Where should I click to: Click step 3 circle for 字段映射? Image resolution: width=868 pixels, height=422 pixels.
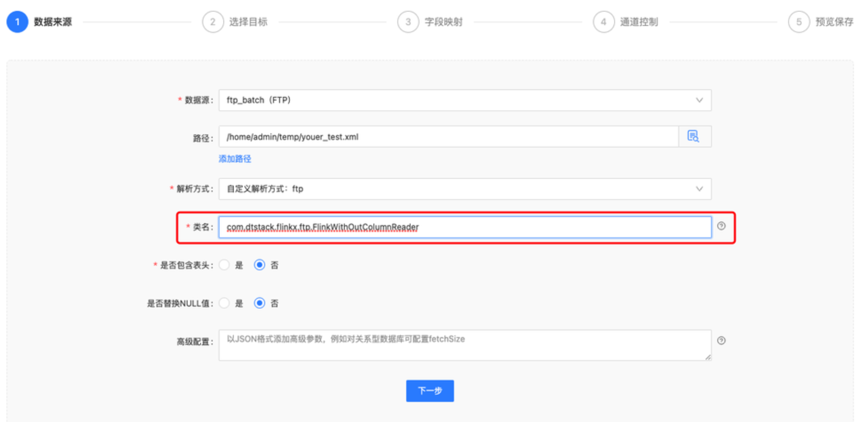408,22
